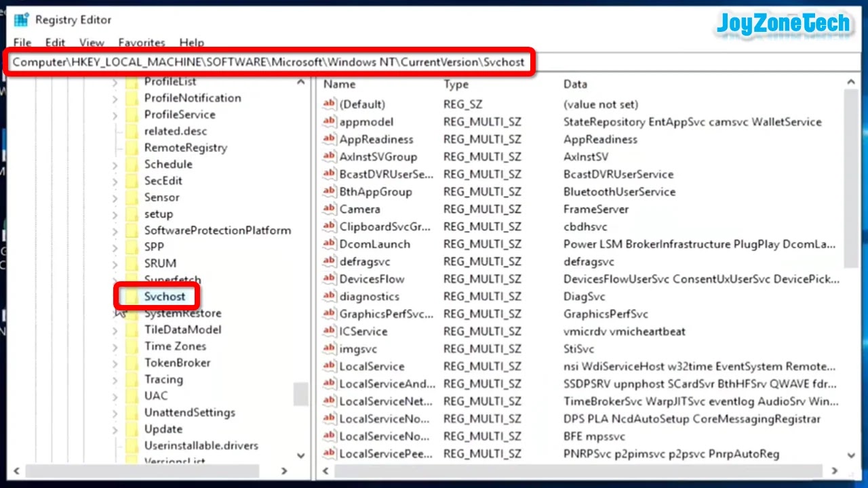Click the folder icon of the UAC key
Image resolution: width=868 pixels, height=488 pixels.
[132, 396]
